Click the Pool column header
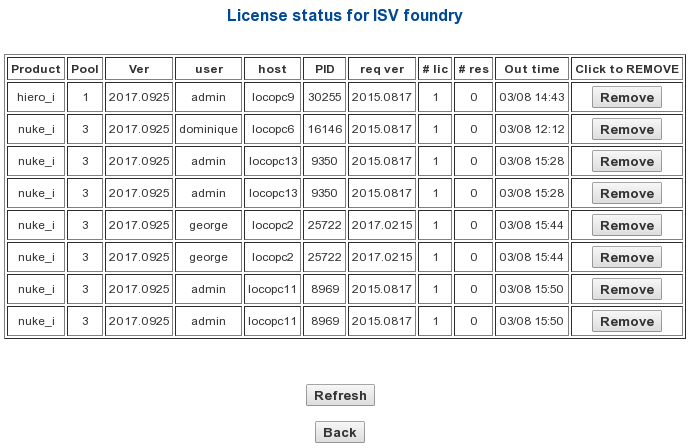 85,69
